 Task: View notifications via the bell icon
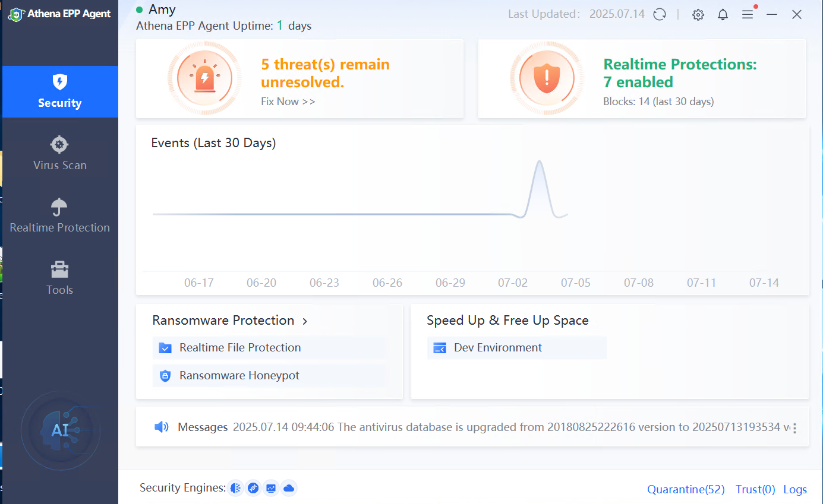723,15
